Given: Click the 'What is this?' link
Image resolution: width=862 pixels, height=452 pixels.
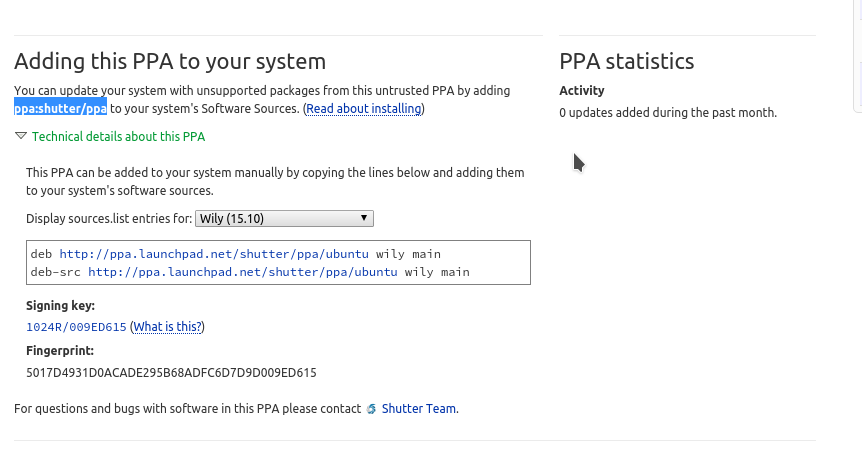Looking at the screenshot, I should pos(167,327).
